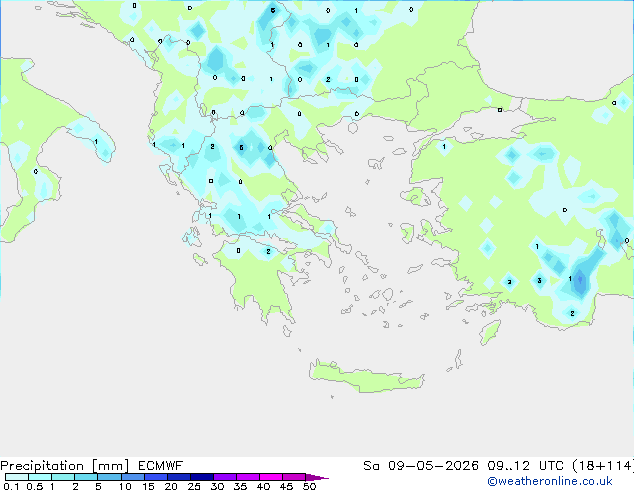Viewport: 634px width, 490px height.
Task: Click the '0.5' legend scale label
Action: [35, 486]
